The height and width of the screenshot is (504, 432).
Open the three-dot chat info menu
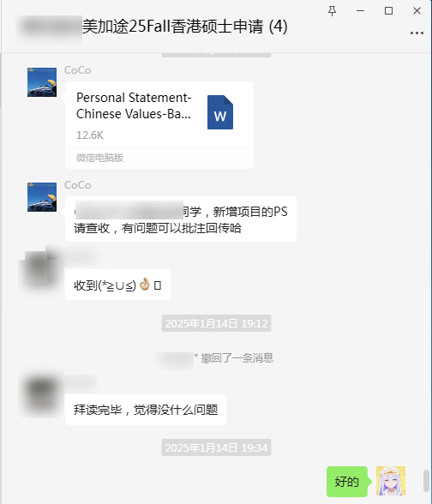(x=417, y=33)
